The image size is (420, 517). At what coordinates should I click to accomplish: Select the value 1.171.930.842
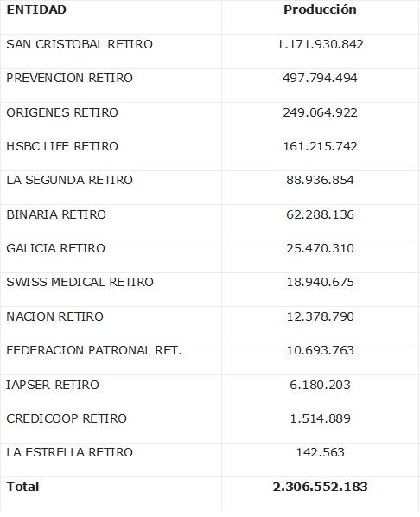click(320, 44)
